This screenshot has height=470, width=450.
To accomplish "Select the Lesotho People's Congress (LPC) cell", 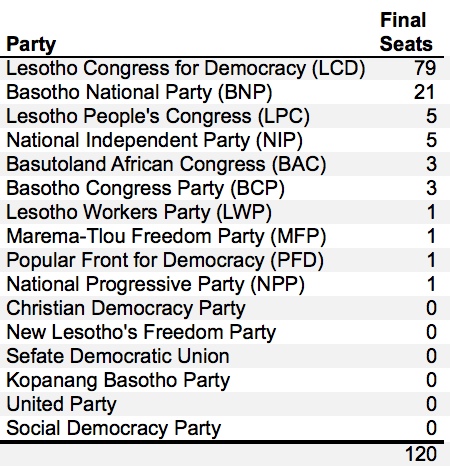I will coord(158,117).
